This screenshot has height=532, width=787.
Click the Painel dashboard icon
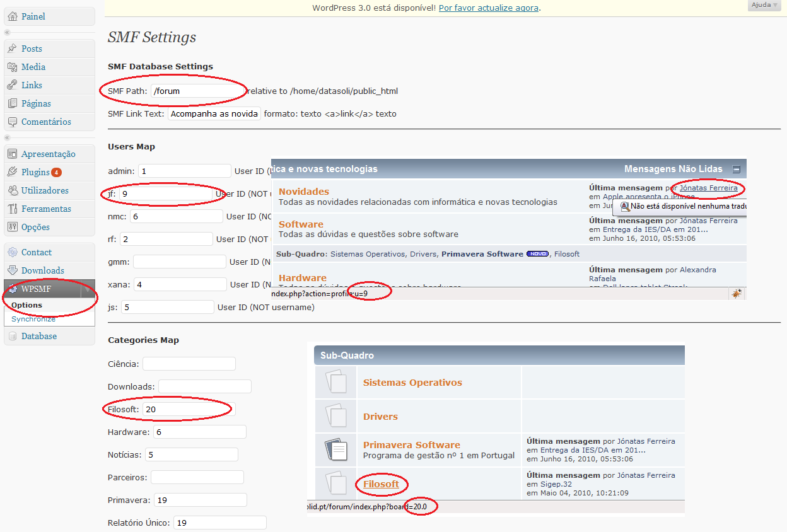[13, 16]
